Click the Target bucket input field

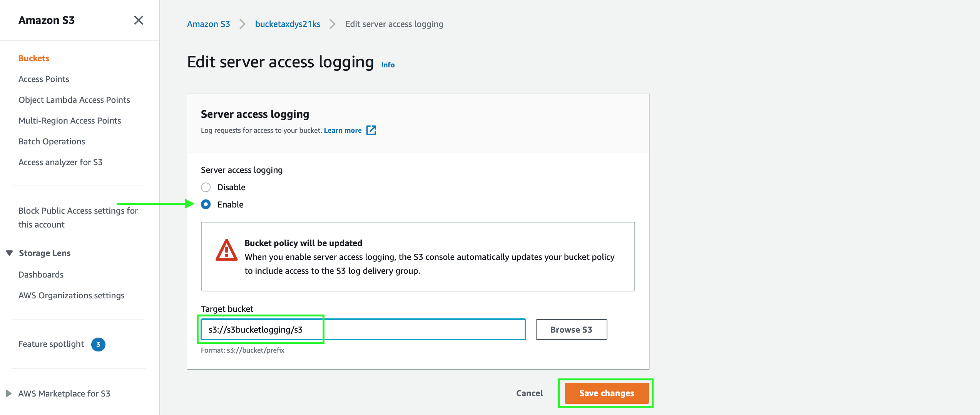(362, 330)
